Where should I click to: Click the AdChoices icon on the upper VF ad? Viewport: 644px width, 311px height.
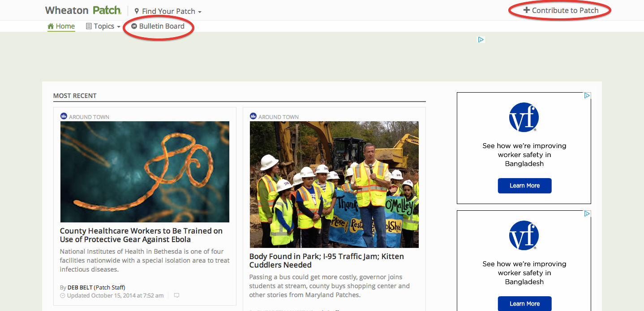click(x=587, y=95)
